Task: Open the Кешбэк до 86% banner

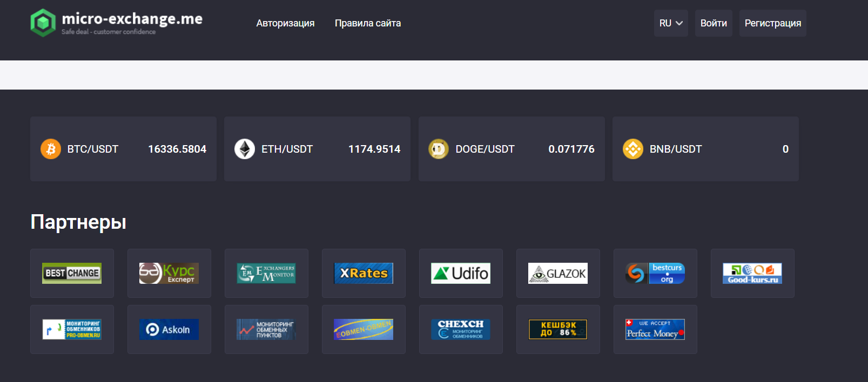Action: (558, 329)
